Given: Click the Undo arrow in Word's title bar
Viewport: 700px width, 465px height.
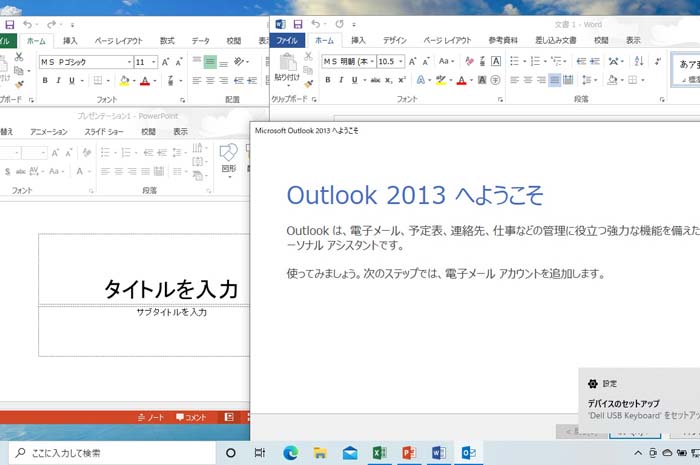Looking at the screenshot, I should click(x=316, y=24).
